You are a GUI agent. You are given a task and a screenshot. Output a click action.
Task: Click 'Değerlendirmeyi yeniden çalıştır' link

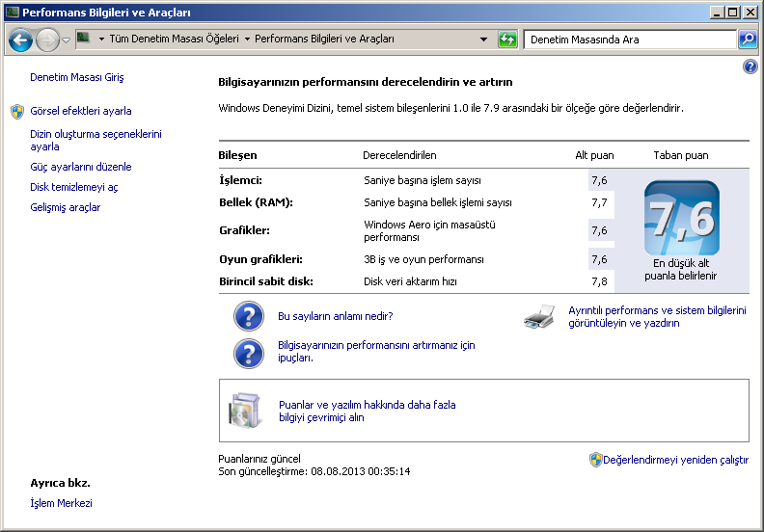[675, 460]
